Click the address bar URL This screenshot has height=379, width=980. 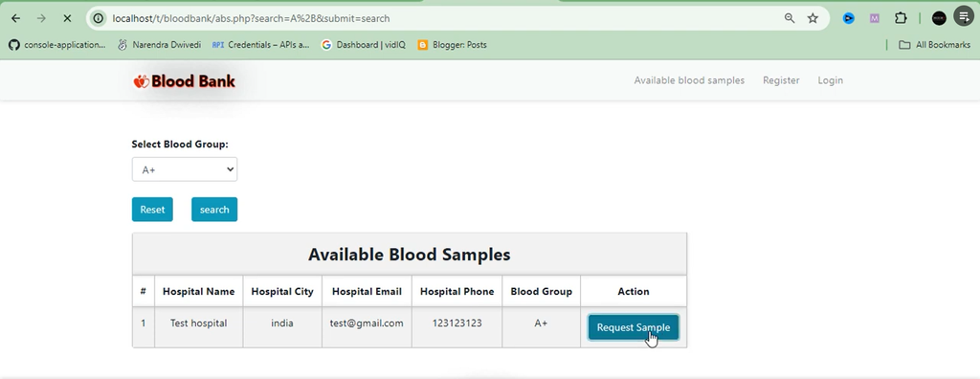point(251,18)
